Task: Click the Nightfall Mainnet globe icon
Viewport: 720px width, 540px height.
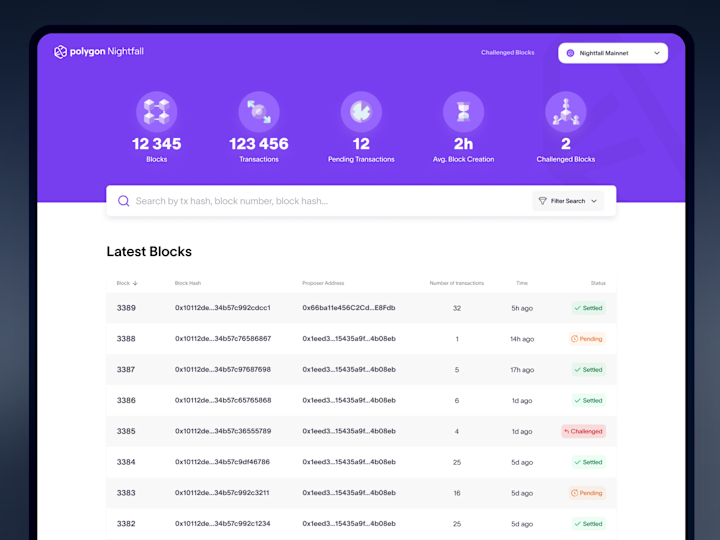Action: pyautogui.click(x=570, y=53)
